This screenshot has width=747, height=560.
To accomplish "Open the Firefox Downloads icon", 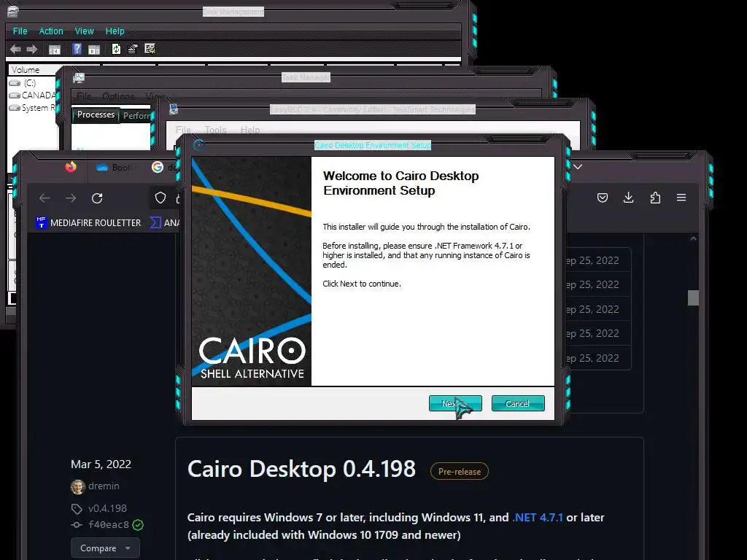I will [628, 198].
